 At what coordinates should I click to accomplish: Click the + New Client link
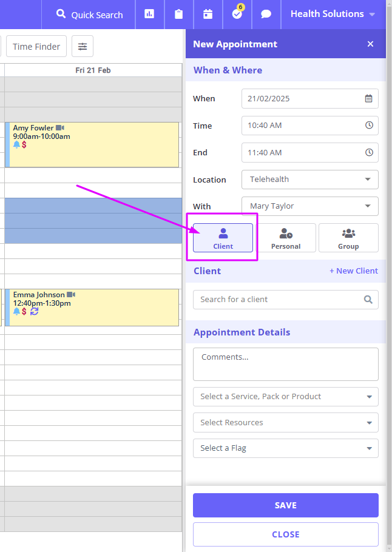(353, 271)
